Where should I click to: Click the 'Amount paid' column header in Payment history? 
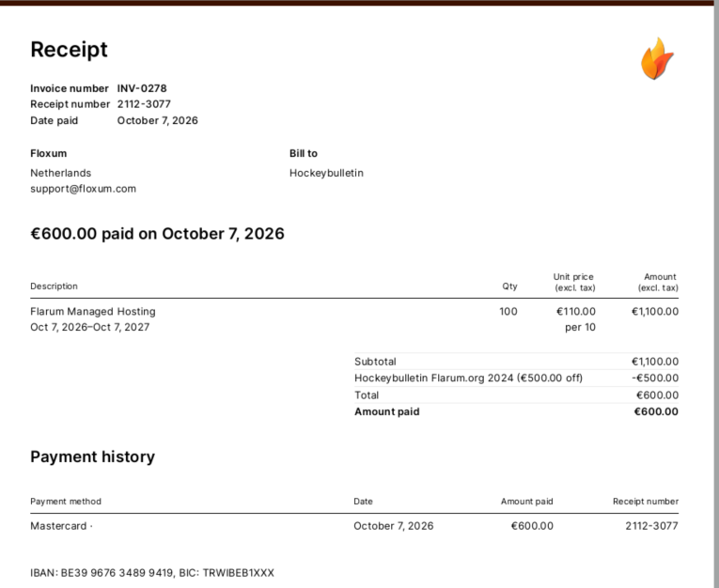point(527,502)
